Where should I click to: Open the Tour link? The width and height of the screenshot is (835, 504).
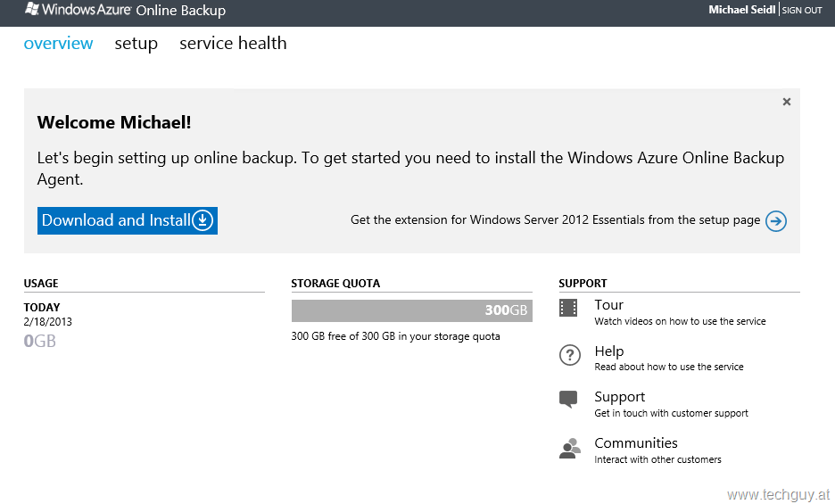pos(608,305)
